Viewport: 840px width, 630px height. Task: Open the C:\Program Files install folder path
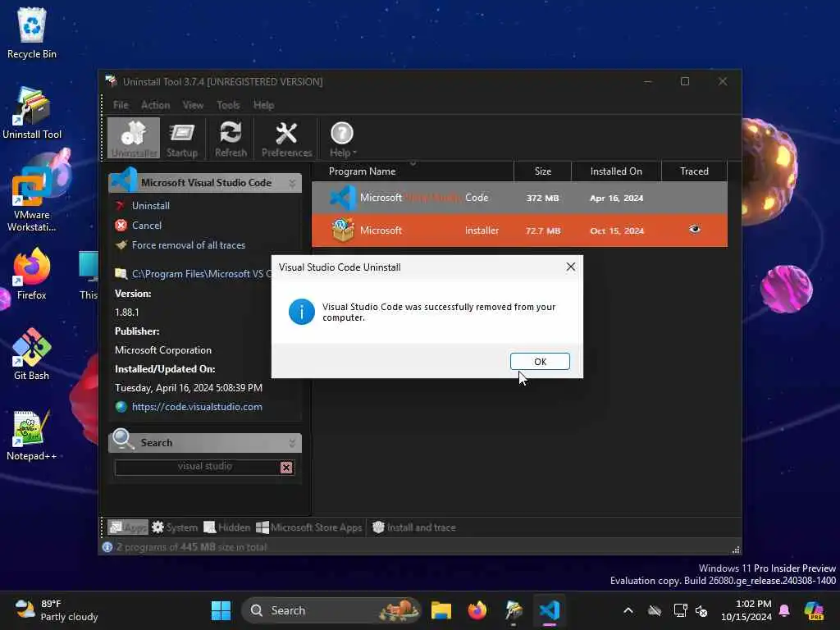click(x=201, y=274)
